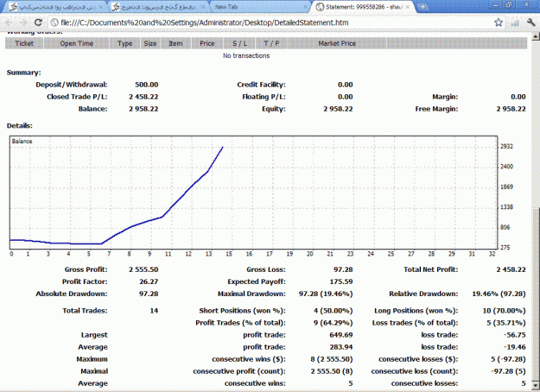Click the Type column header
The width and height of the screenshot is (540, 392).
pyautogui.click(x=124, y=43)
